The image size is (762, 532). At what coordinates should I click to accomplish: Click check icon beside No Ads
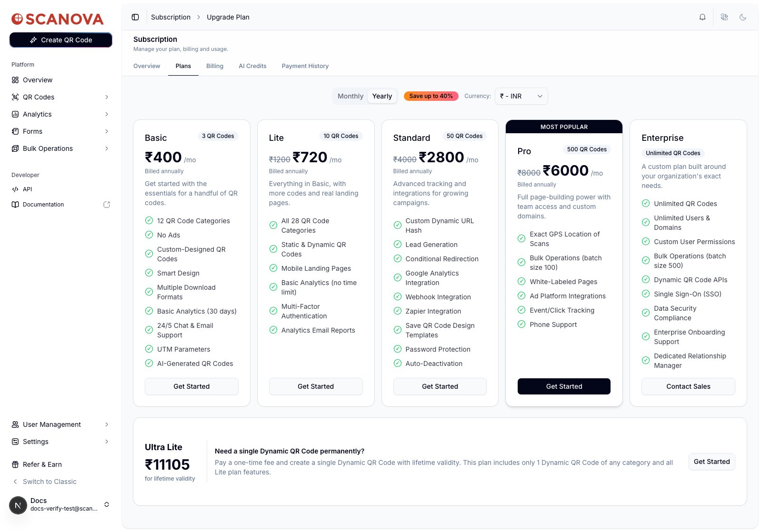tap(149, 235)
